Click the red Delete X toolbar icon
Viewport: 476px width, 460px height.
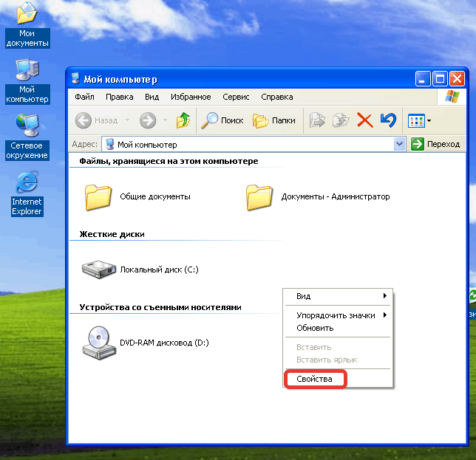(x=364, y=120)
